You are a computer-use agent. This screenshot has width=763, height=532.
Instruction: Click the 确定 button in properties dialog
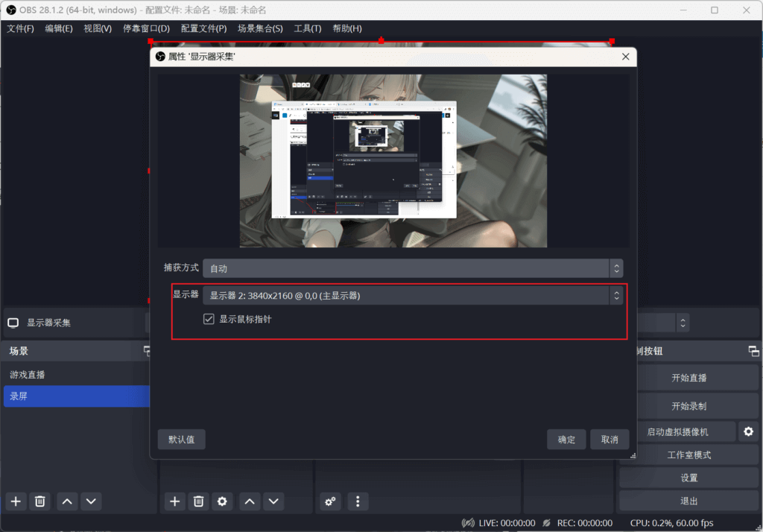tap(566, 440)
